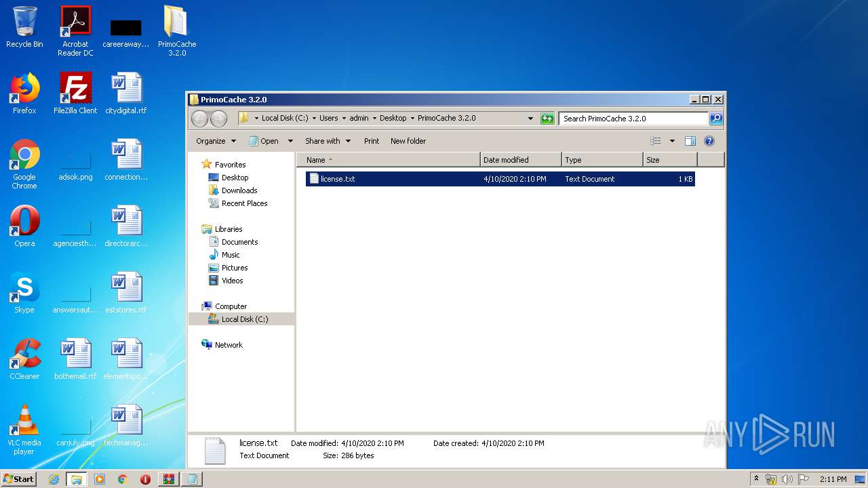This screenshot has width=868, height=488.
Task: Click the Back navigation arrow in Explorer
Action: click(x=199, y=119)
